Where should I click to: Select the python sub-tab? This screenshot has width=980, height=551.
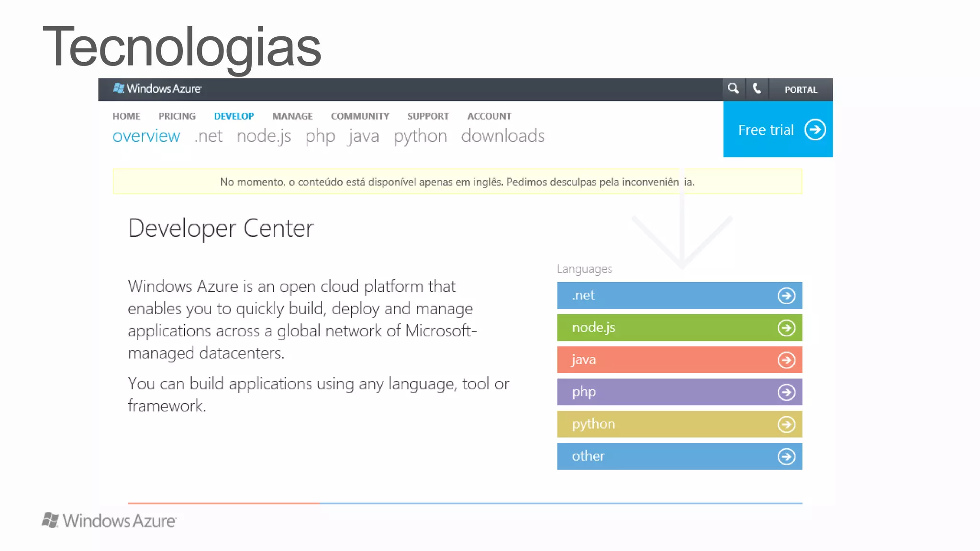pos(420,136)
